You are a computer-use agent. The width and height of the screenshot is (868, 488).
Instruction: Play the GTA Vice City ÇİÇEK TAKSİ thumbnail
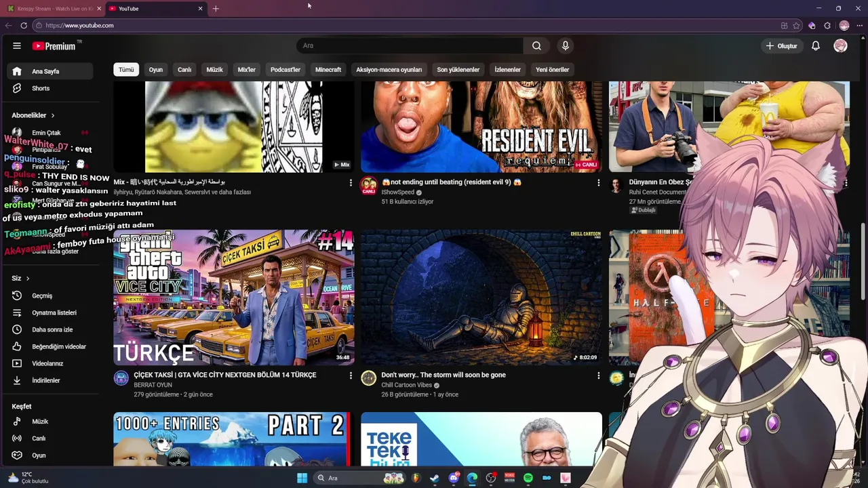click(234, 298)
